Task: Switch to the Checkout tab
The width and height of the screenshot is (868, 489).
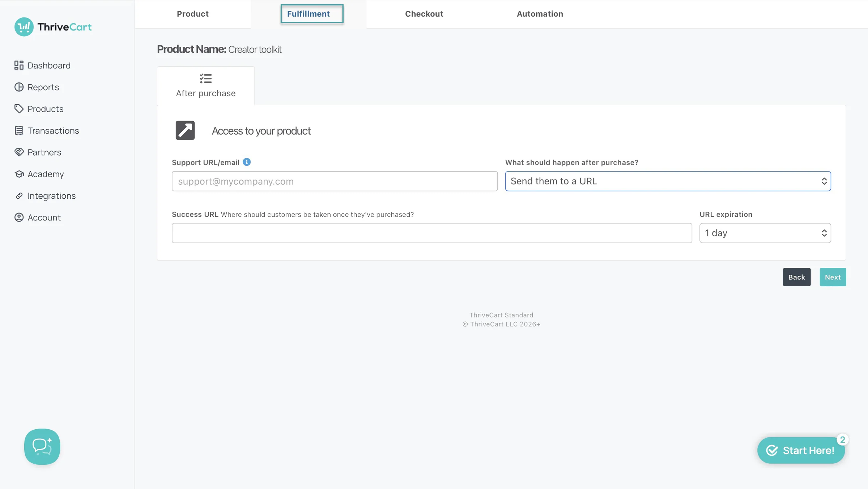Action: pos(424,14)
